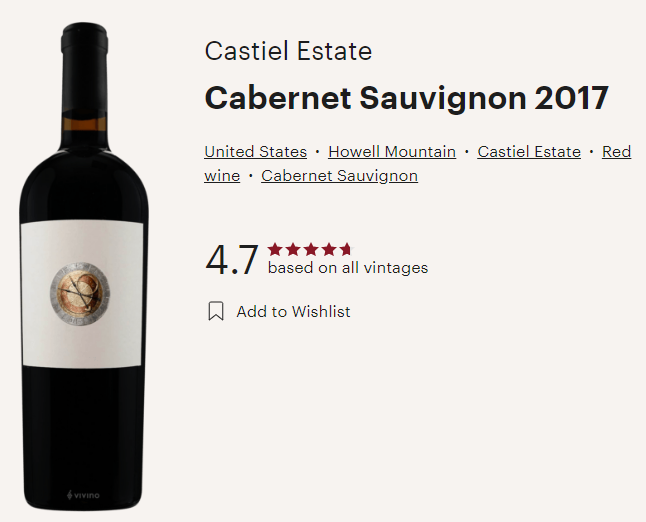Click the fourth rating star
Image resolution: width=646 pixels, height=522 pixels.
coord(329,249)
